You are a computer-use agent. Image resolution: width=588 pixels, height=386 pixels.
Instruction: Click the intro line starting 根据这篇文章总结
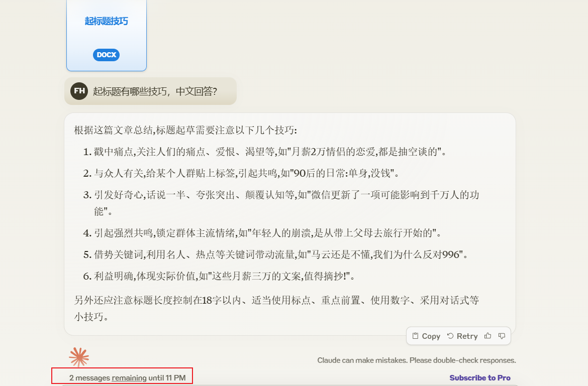(185, 131)
